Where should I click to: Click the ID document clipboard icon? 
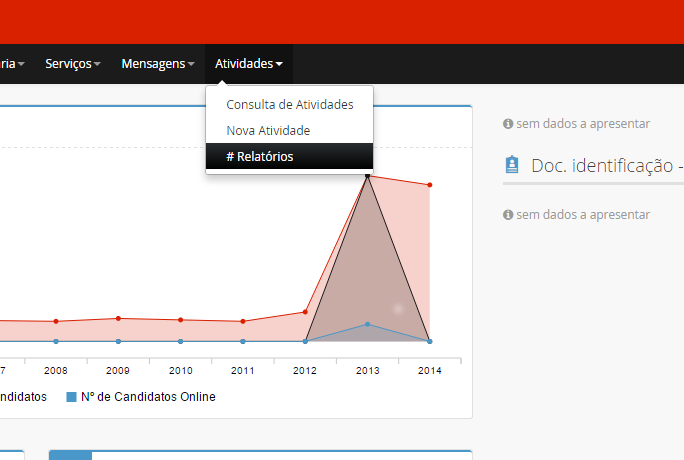pos(512,165)
